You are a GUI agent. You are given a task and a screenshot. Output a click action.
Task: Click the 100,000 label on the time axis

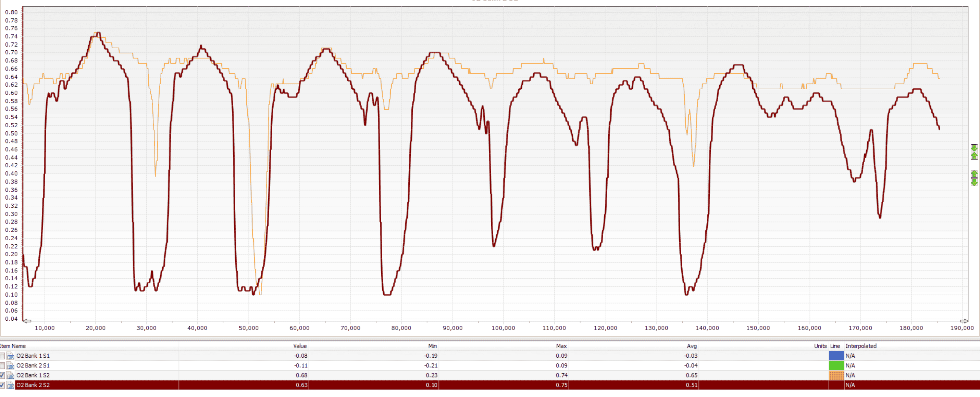503,328
